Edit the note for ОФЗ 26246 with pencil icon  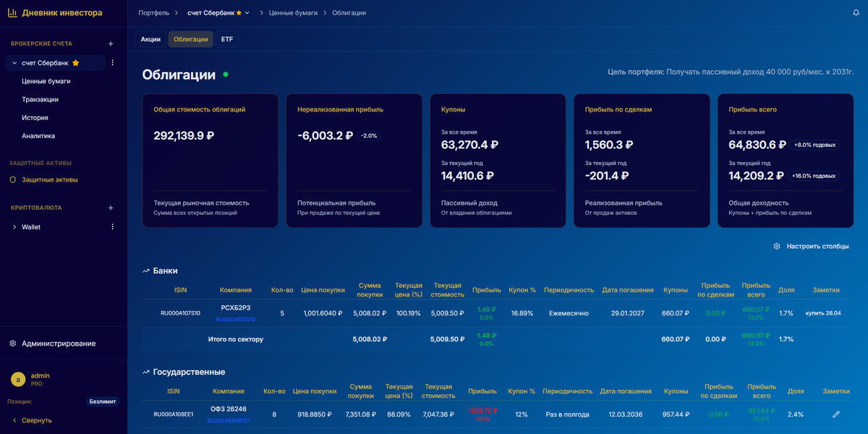pos(836,414)
